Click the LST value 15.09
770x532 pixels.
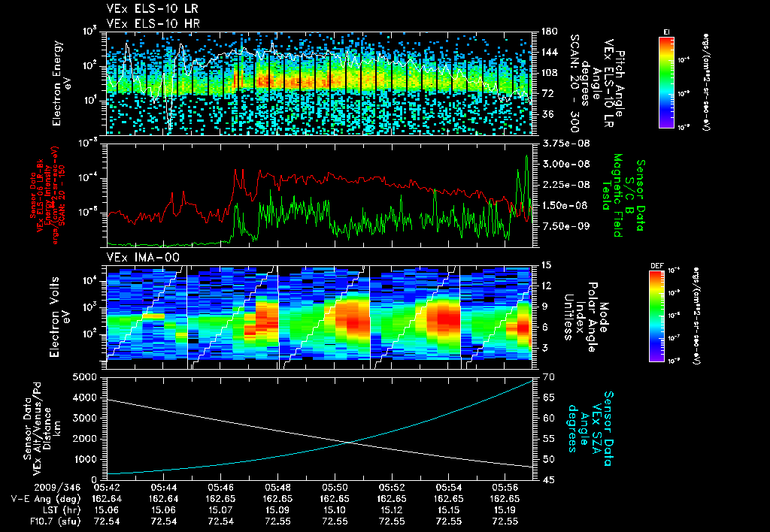pos(277,510)
